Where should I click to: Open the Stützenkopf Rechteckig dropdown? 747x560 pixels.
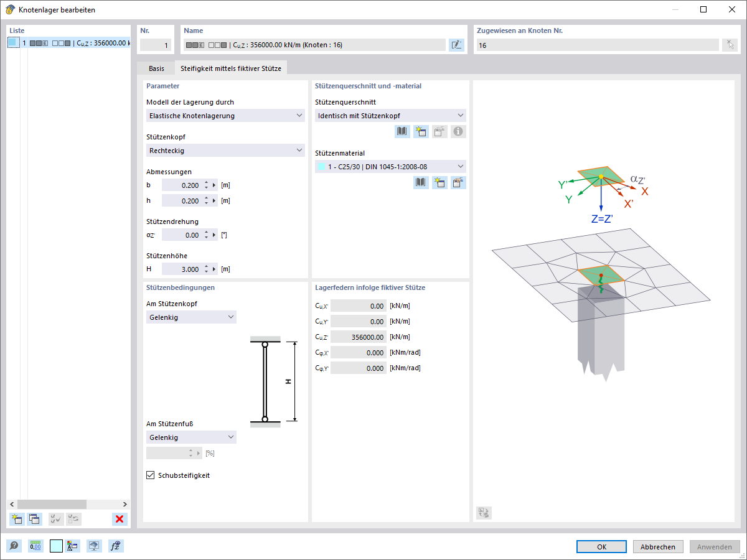[225, 150]
